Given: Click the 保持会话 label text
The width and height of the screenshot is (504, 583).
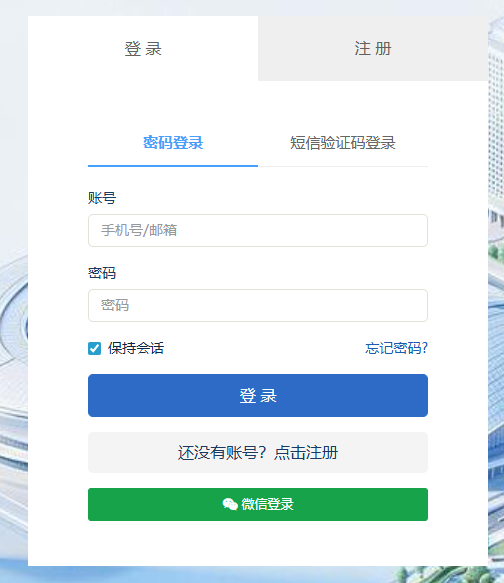Looking at the screenshot, I should tap(136, 348).
